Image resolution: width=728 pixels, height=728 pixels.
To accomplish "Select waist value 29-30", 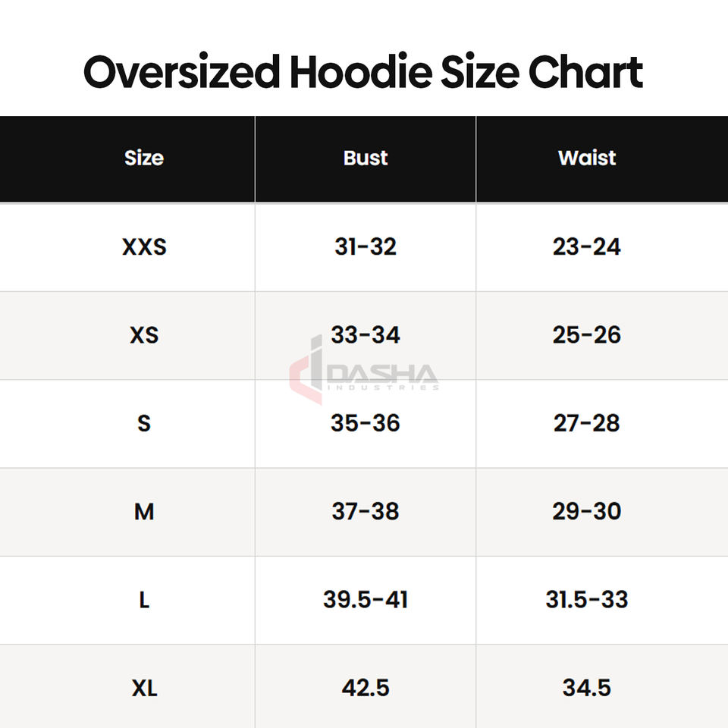I will tap(587, 511).
